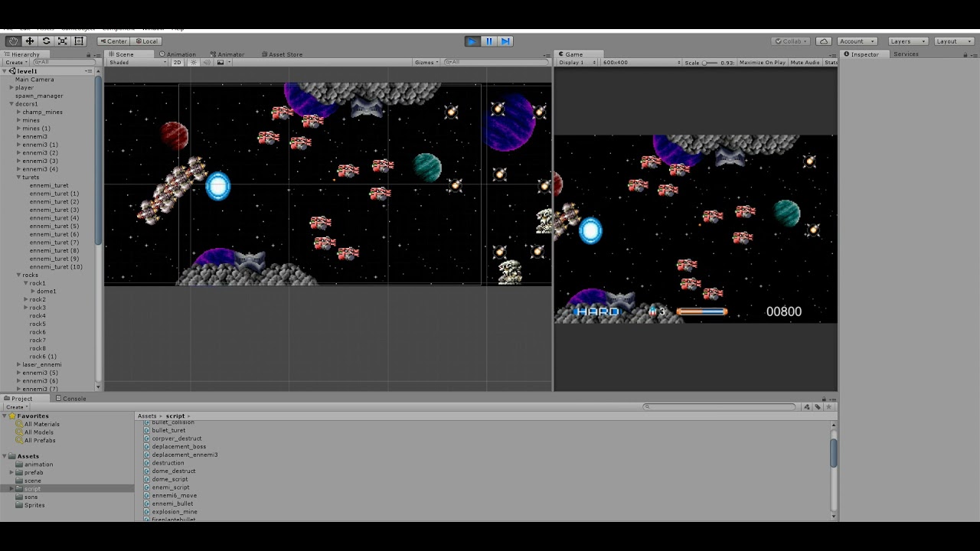Toggle Maximize On Play
Image resolution: width=980 pixels, height=551 pixels.
[762, 63]
